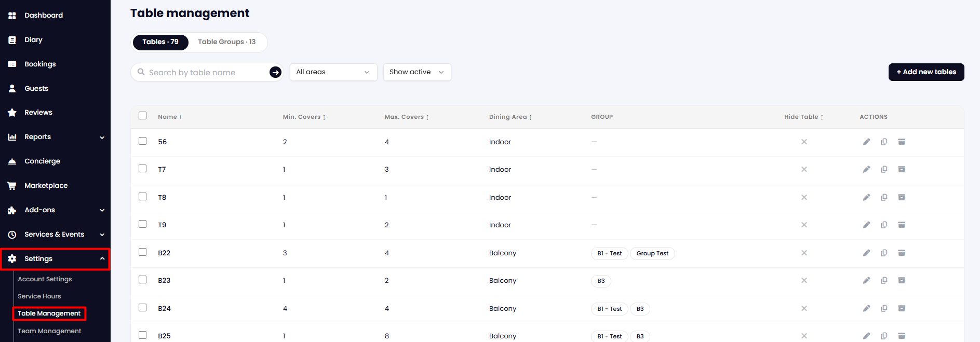Tick the checkbox for table T9
The width and height of the screenshot is (980, 342).
click(x=142, y=224)
